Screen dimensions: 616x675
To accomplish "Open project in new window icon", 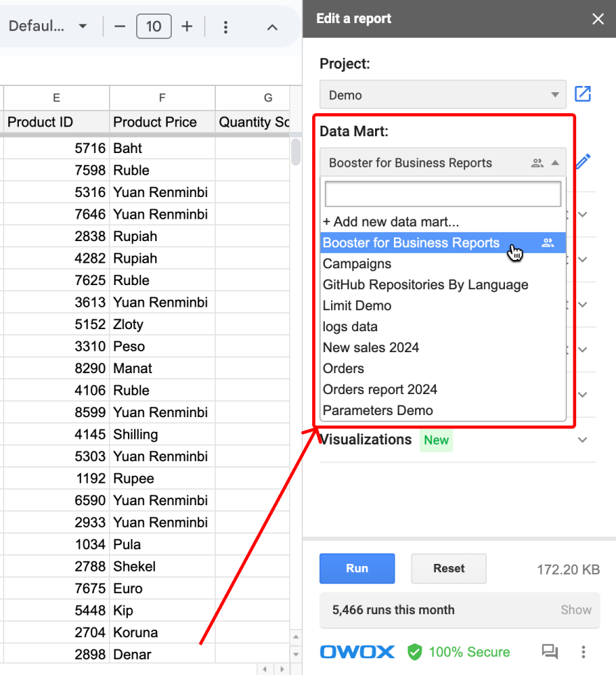I will (x=583, y=94).
